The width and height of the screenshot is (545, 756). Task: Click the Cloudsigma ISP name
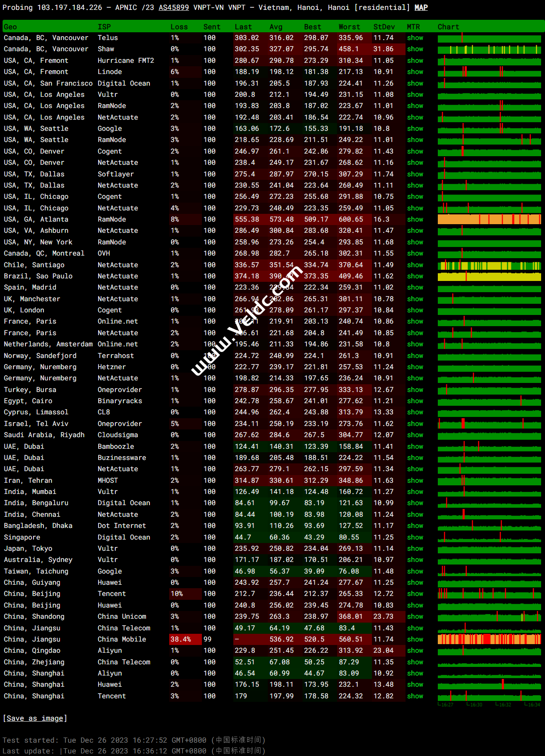coord(118,435)
